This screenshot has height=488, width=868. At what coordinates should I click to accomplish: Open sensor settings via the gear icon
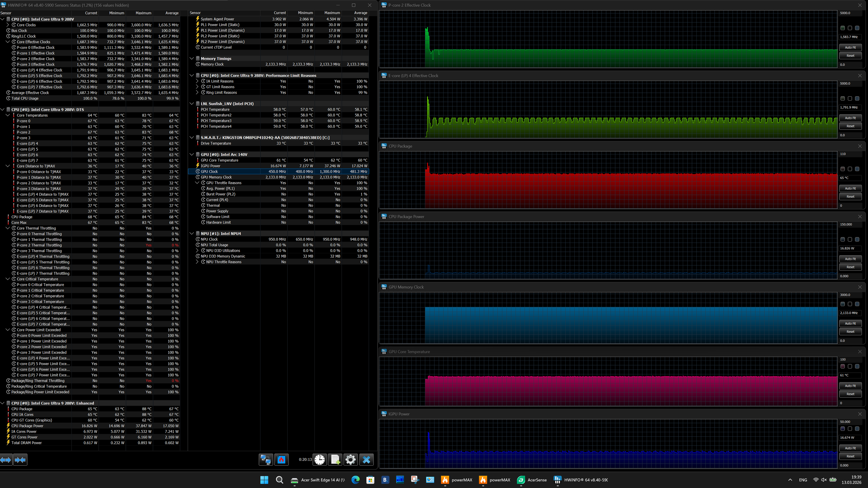click(x=350, y=460)
